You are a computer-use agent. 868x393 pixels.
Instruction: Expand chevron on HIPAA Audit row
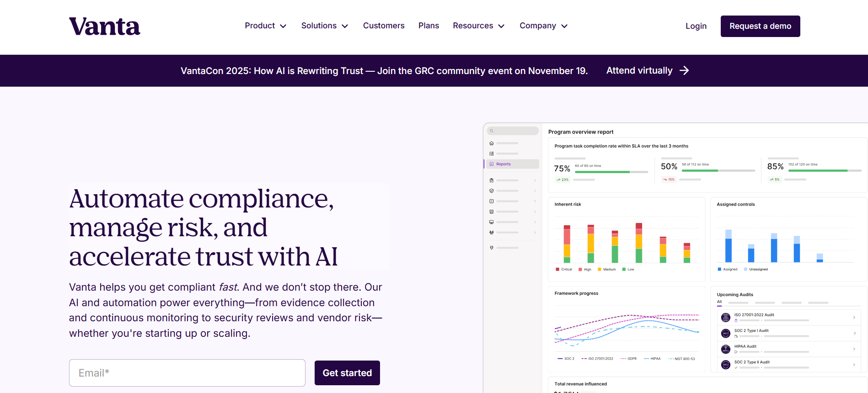[854, 349]
